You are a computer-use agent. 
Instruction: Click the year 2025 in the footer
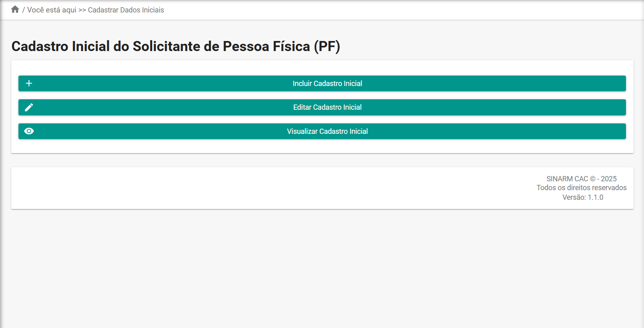[x=609, y=179]
